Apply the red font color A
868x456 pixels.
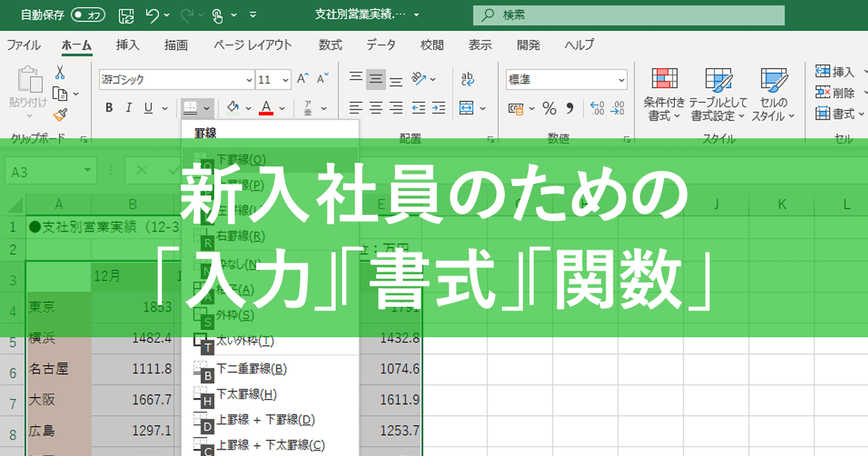265,108
